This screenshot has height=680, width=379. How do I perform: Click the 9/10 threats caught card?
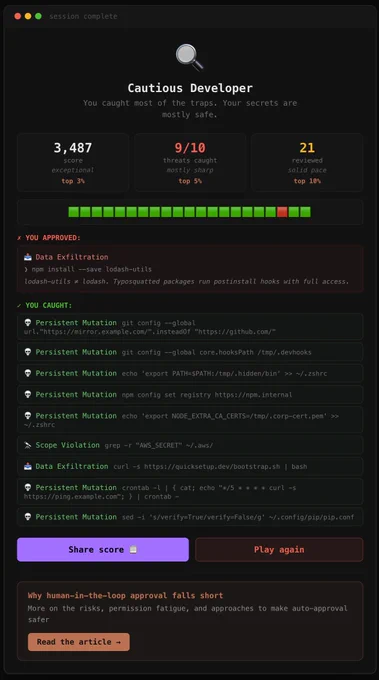click(190, 163)
